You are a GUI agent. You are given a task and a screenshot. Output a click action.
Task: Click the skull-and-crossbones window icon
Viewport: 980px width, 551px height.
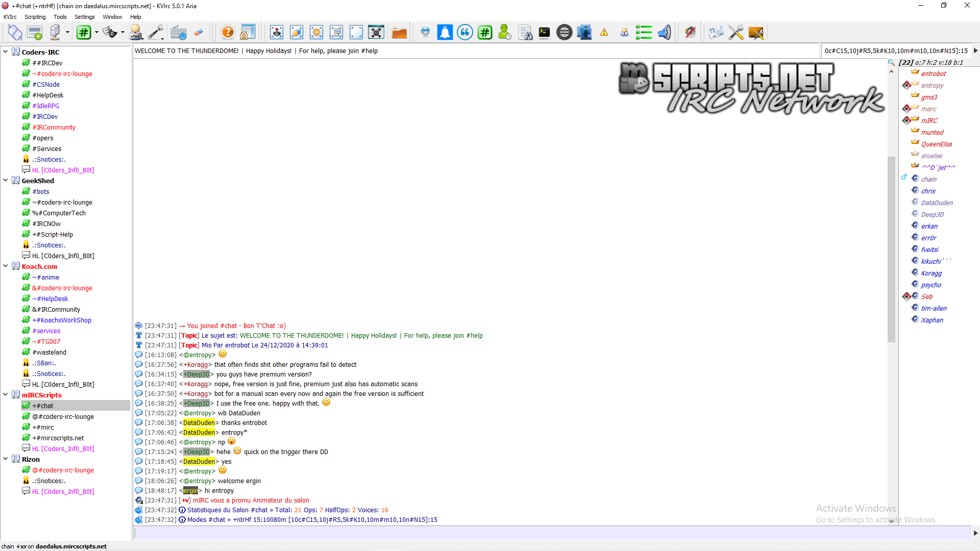point(376,33)
